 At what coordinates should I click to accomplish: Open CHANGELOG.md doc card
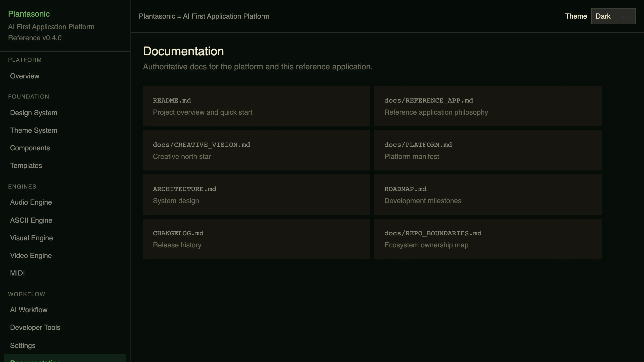[x=257, y=239]
